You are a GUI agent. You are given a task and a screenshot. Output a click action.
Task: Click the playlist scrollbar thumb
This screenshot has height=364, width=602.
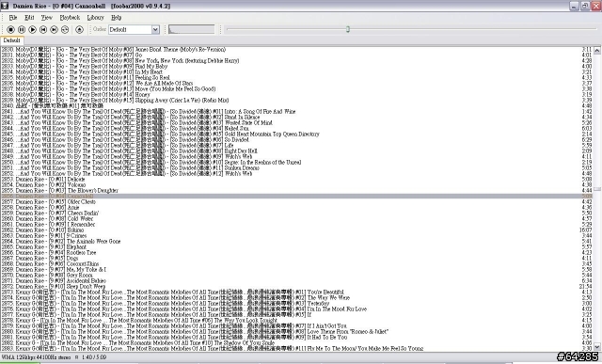[x=597, y=189]
